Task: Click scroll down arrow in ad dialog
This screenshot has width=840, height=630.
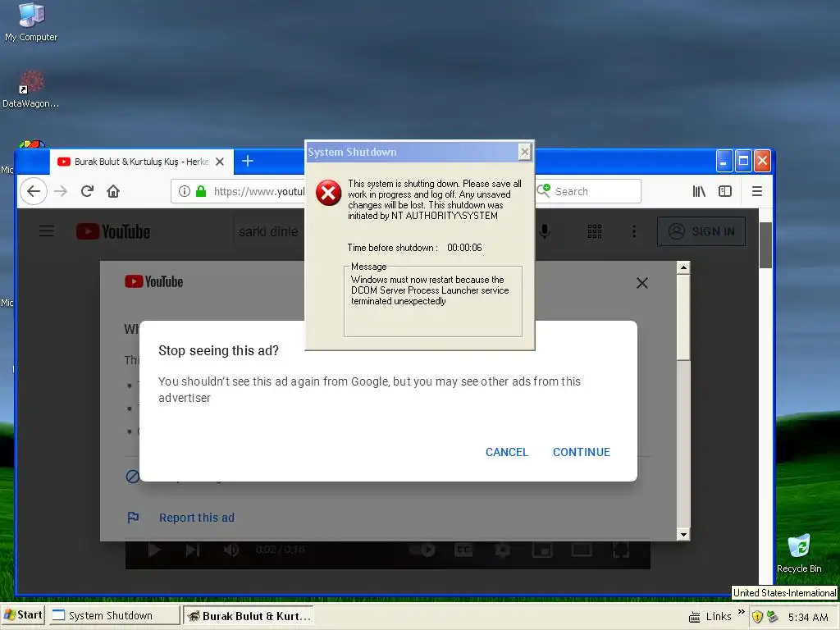Action: pyautogui.click(x=683, y=534)
